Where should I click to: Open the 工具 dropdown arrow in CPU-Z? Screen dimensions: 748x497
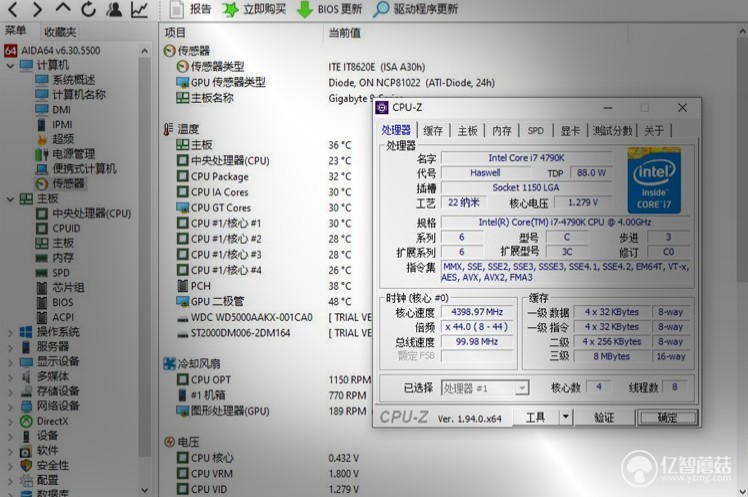click(x=565, y=418)
